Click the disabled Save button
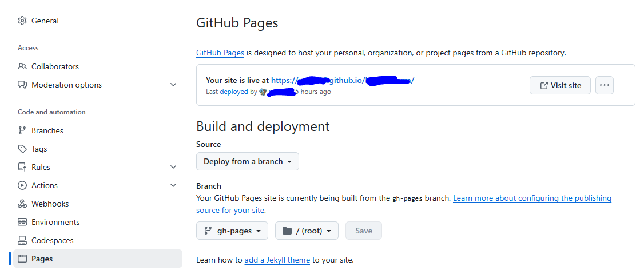The image size is (644, 270). coord(364,231)
